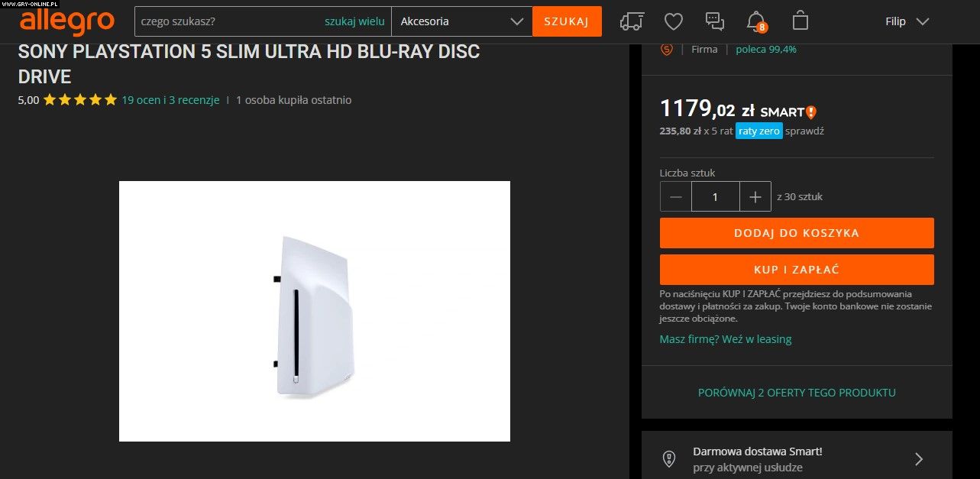Click the szukaj wielu link
980x479 pixels.
tap(354, 21)
